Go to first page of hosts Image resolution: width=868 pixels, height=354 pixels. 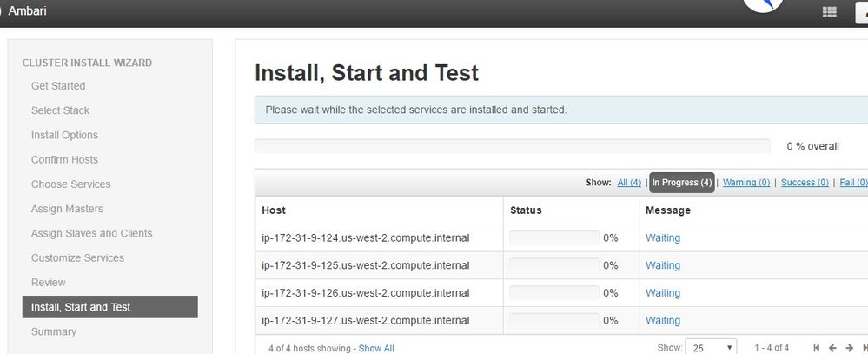pyautogui.click(x=817, y=348)
